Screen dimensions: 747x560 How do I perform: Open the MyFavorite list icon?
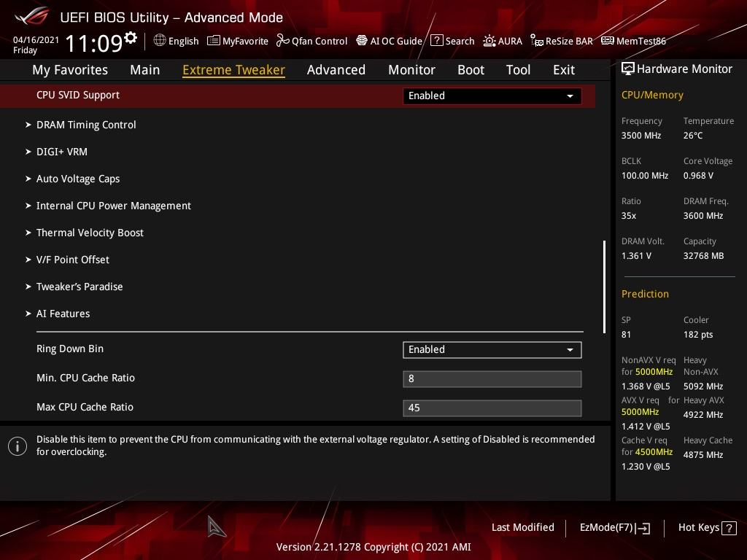(214, 41)
